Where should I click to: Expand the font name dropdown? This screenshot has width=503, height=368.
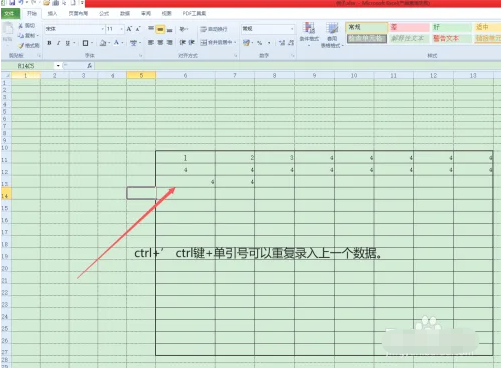102,29
